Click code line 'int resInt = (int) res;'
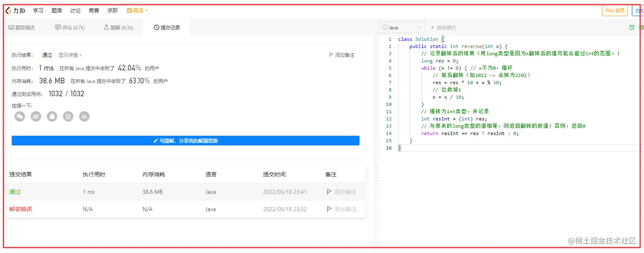This screenshot has height=253, width=644. tap(454, 119)
